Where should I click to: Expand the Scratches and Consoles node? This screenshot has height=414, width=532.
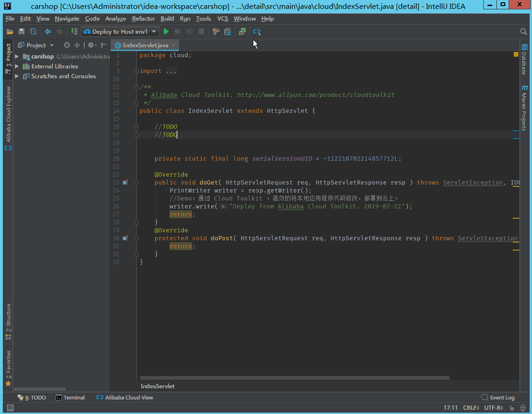(17, 76)
